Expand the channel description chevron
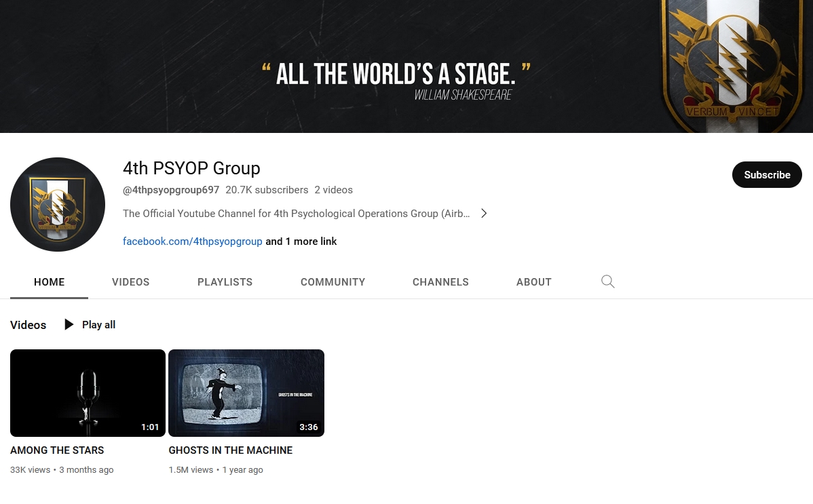 point(484,213)
